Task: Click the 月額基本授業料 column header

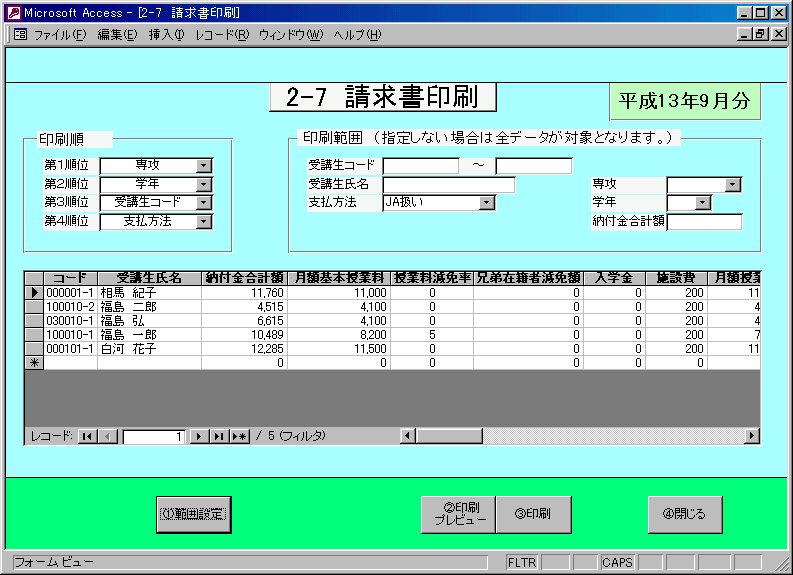Action: 339,278
